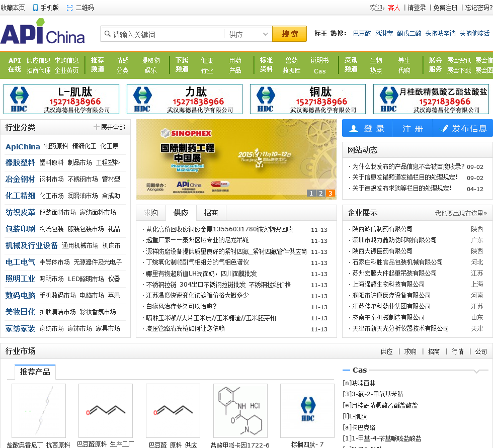Click the user icon on 登录 button
Screen dimensions: 493x448
tap(354, 129)
